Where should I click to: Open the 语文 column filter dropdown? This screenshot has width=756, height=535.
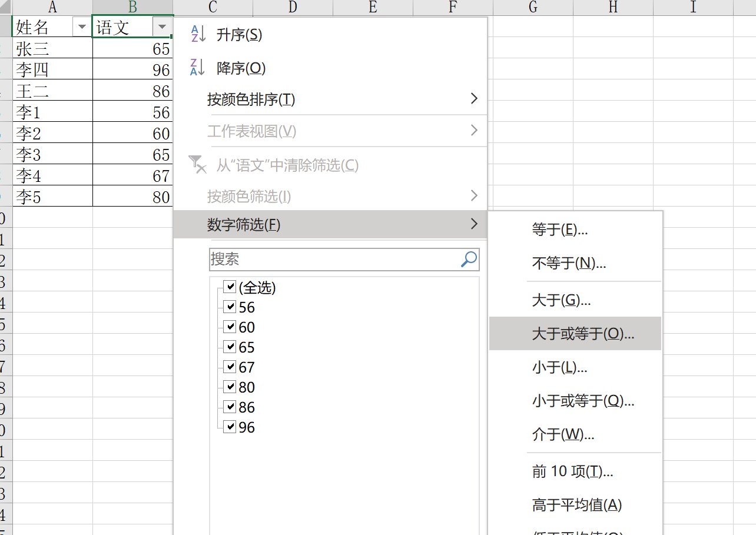(161, 27)
